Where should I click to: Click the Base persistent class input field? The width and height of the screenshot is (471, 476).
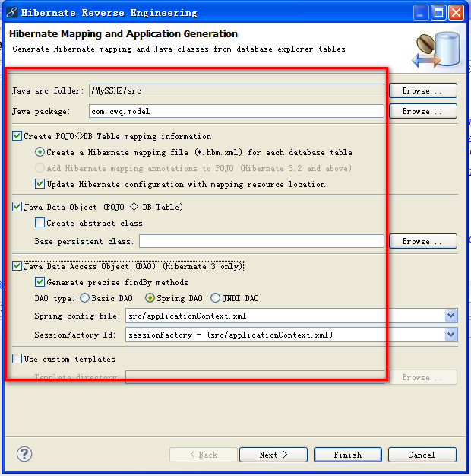point(262,241)
